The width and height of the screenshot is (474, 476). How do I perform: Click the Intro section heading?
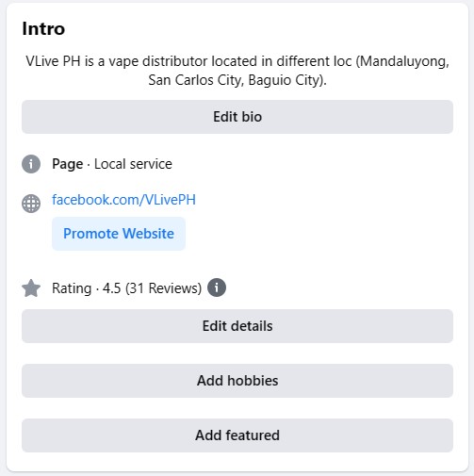(x=43, y=29)
